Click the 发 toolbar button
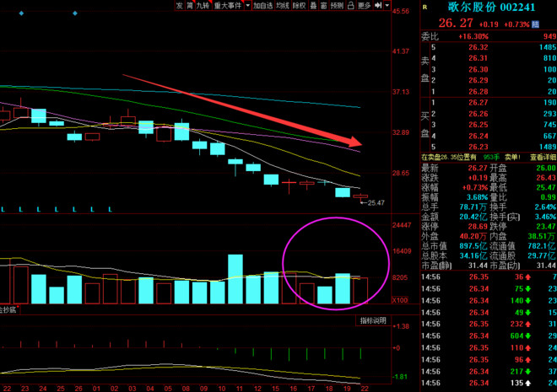Image resolution: width=557 pixels, height=392 pixels. point(179,5)
